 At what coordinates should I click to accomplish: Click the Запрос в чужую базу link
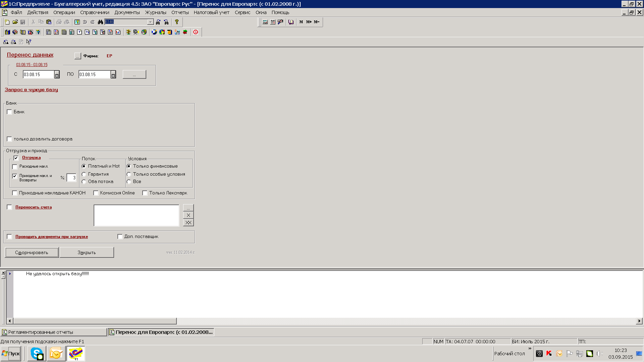[31, 90]
